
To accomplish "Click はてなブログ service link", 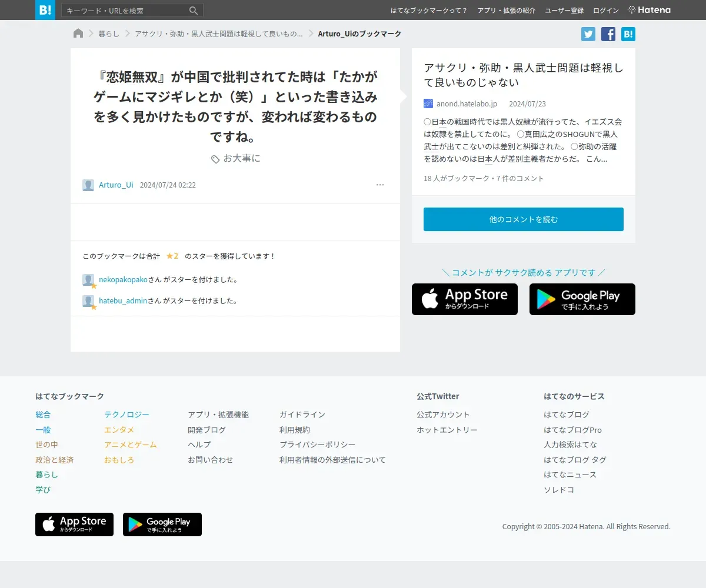I will [567, 415].
